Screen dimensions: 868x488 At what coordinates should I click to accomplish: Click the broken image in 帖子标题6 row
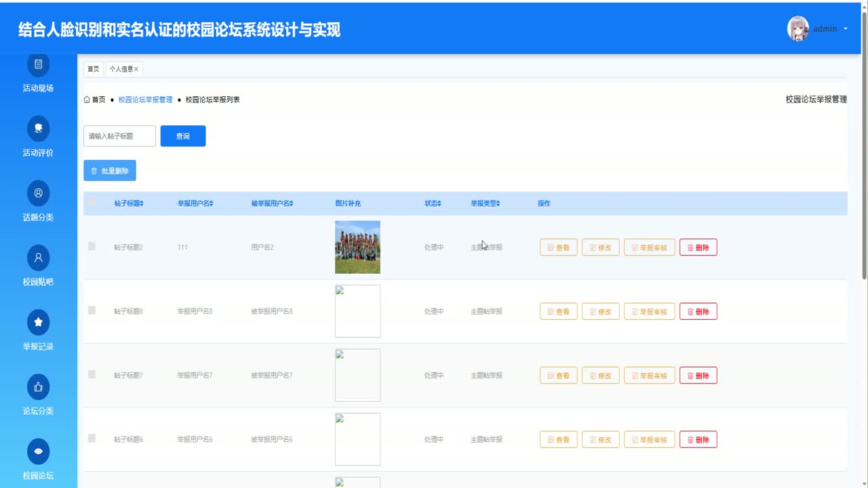[x=357, y=439]
